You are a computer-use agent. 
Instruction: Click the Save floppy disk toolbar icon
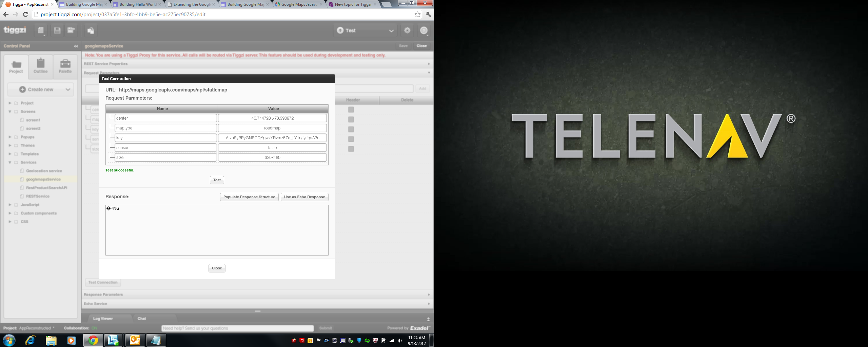[57, 30]
